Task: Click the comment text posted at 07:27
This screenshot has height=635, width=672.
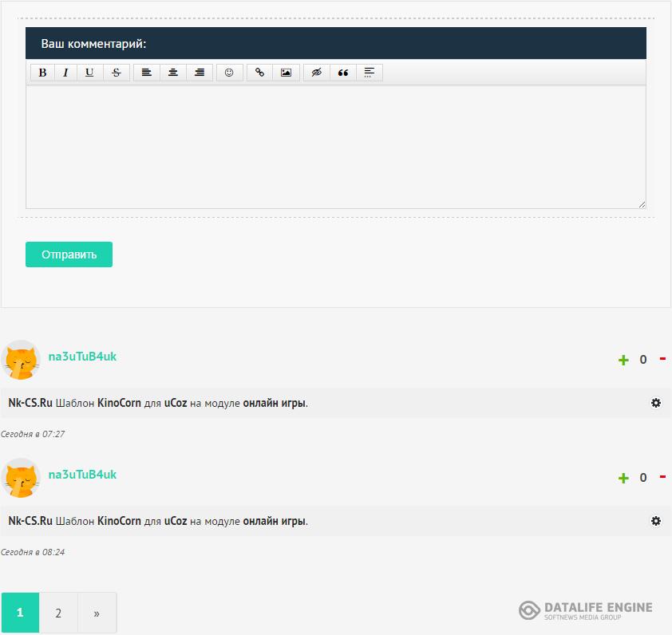Action: coord(158,403)
